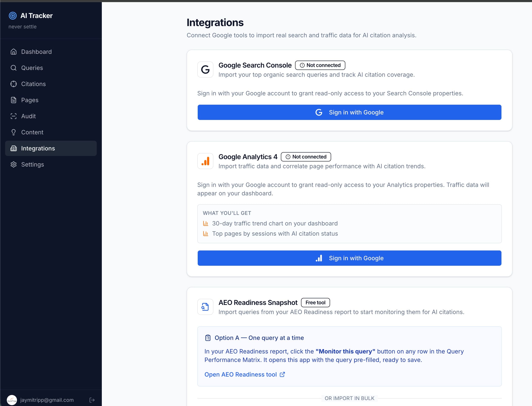
Task: Click the Free tool badge
Action: (x=315, y=303)
